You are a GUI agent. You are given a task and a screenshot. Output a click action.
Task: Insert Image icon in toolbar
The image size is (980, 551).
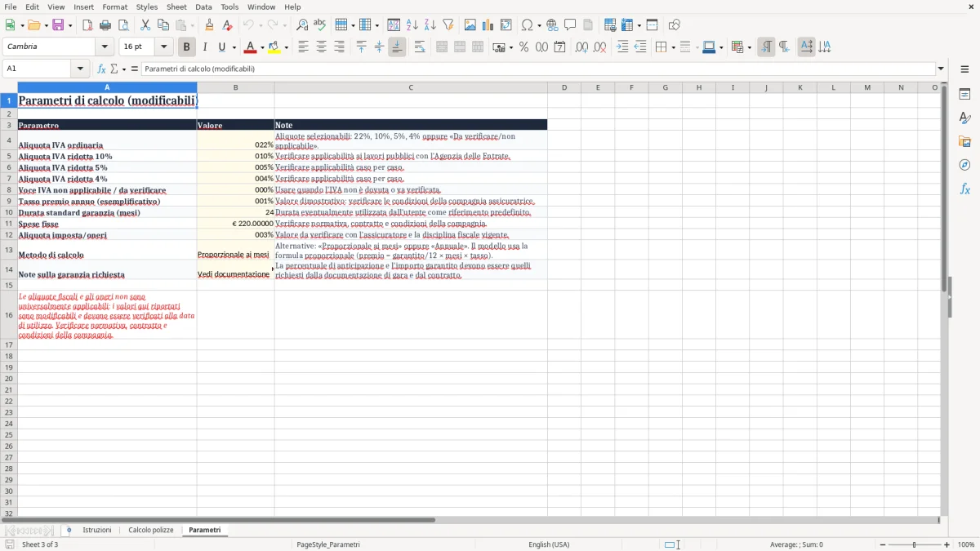(470, 25)
